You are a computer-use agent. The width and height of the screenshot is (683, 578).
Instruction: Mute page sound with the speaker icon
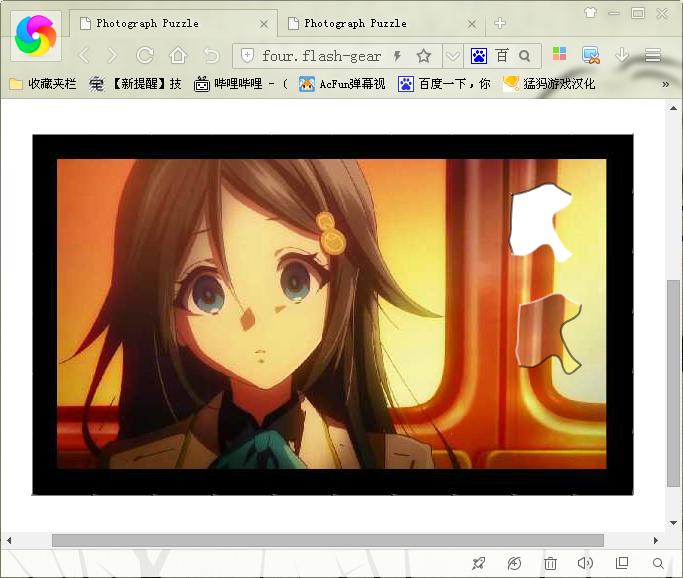tap(585, 564)
